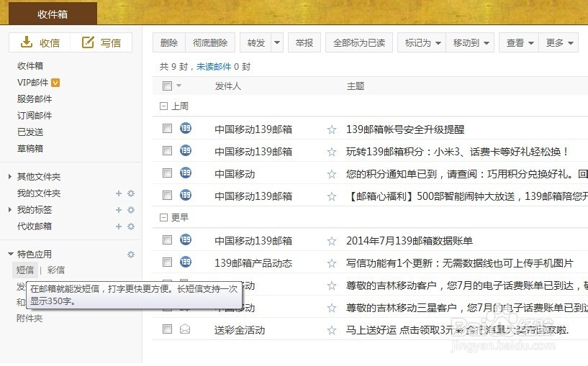Tick the select-all checkbox in list header
The height and width of the screenshot is (366, 588).
167,86
